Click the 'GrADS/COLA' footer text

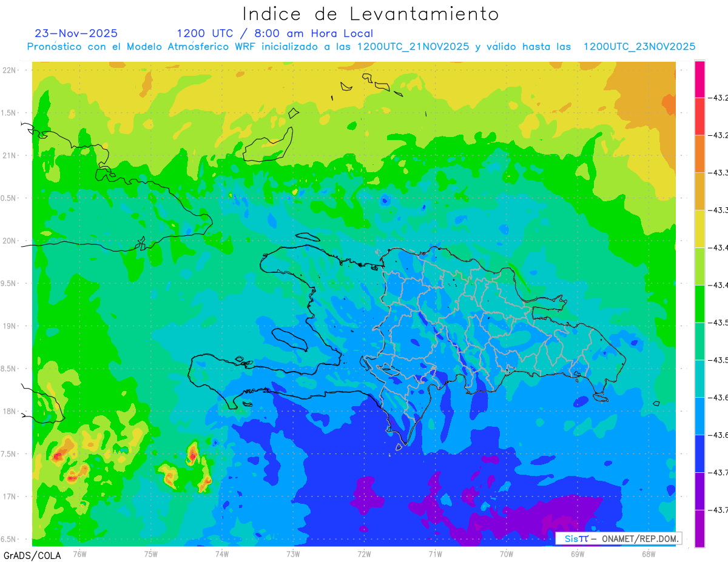32,555
